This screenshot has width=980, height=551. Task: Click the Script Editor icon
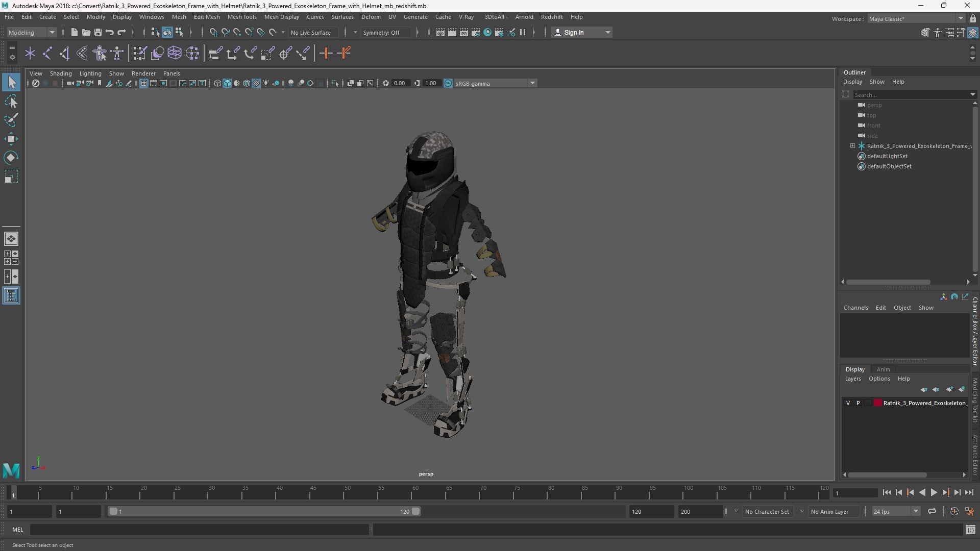[971, 530]
